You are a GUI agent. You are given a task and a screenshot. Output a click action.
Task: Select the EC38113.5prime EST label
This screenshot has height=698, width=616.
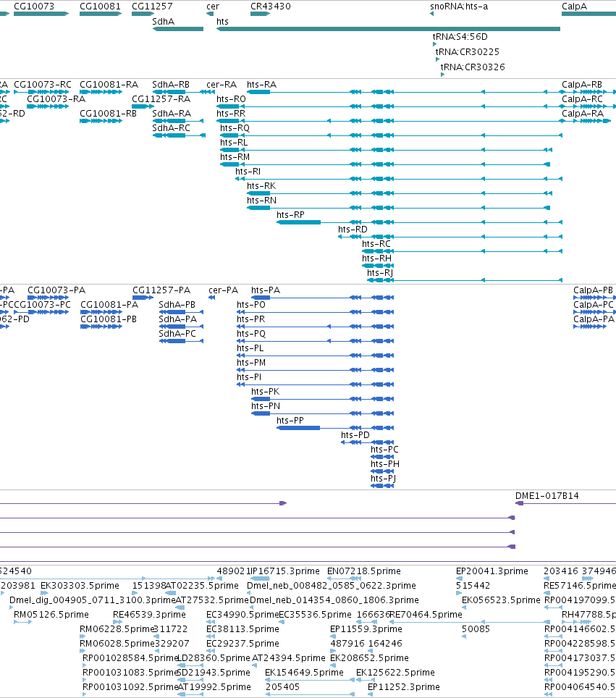242,629
